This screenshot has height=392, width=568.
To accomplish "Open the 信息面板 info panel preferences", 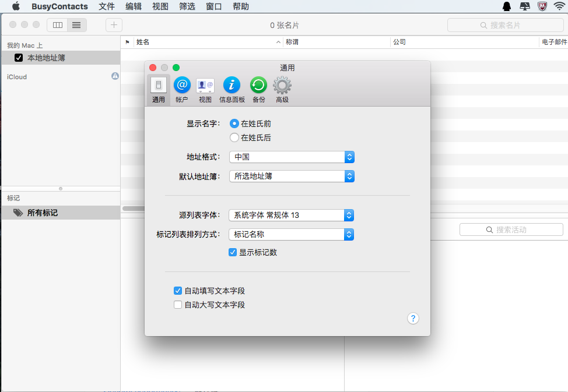I will pyautogui.click(x=232, y=90).
